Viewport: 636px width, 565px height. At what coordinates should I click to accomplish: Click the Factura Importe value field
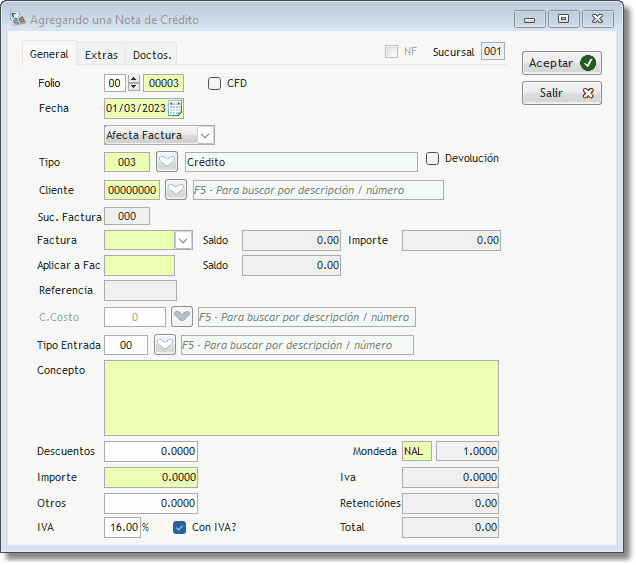click(x=451, y=241)
